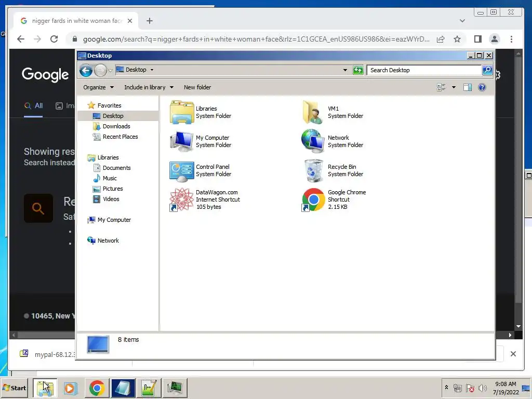This screenshot has height=399, width=532.
Task: Select My Computer icon in file pane
Action: [181, 141]
